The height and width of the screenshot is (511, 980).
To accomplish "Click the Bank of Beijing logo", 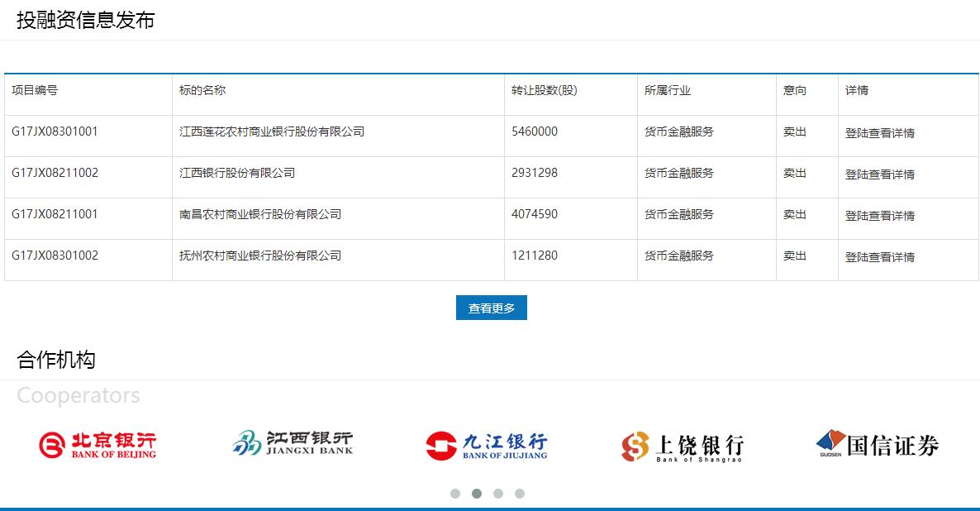I will (97, 445).
